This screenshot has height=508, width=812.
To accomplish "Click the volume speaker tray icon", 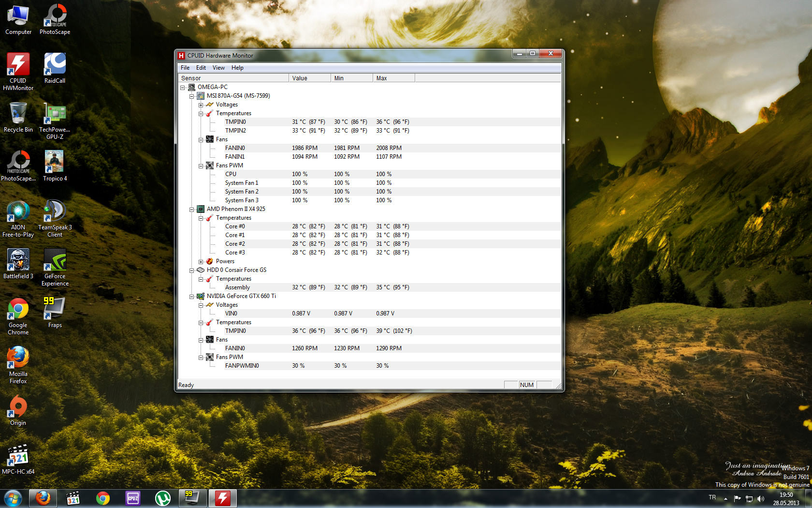I will click(x=761, y=499).
